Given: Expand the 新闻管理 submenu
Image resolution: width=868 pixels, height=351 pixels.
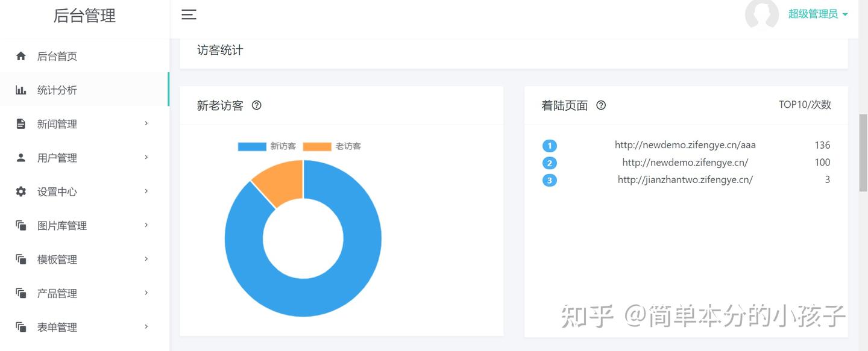Looking at the screenshot, I should coord(145,123).
